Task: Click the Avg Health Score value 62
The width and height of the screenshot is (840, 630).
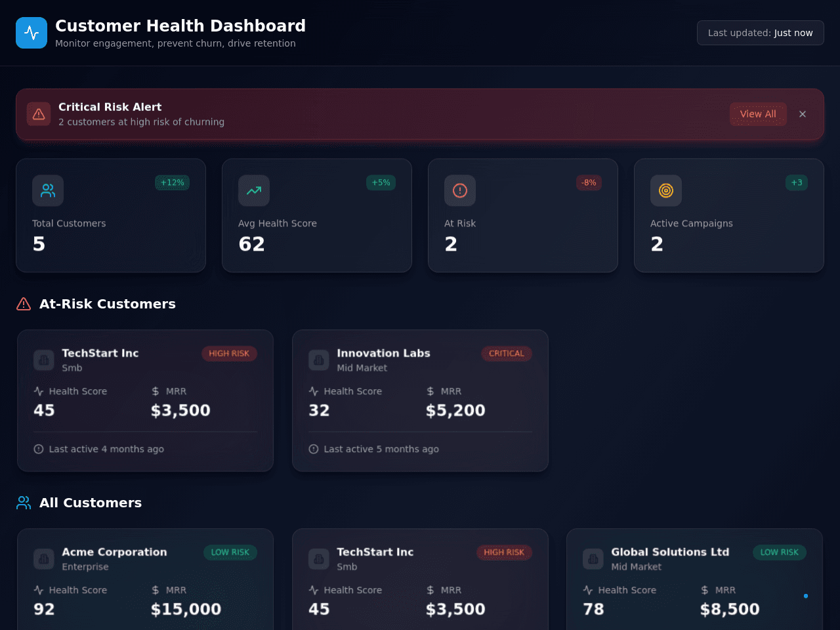Action: [252, 244]
